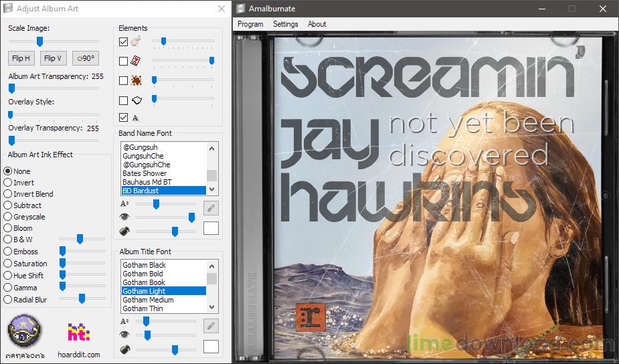This screenshot has height=364, width=619.
Task: Open Album Title text edit pencil button
Action: point(211,326)
